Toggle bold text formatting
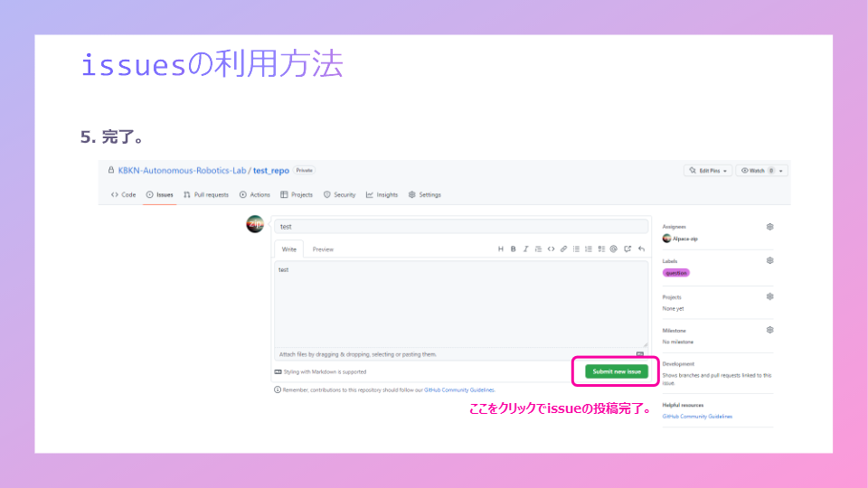Viewport: 868px width, 488px height. (x=514, y=249)
